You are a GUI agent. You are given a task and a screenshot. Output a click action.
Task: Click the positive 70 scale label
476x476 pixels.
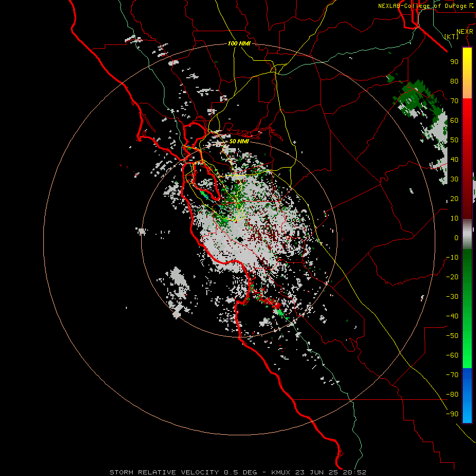point(454,101)
